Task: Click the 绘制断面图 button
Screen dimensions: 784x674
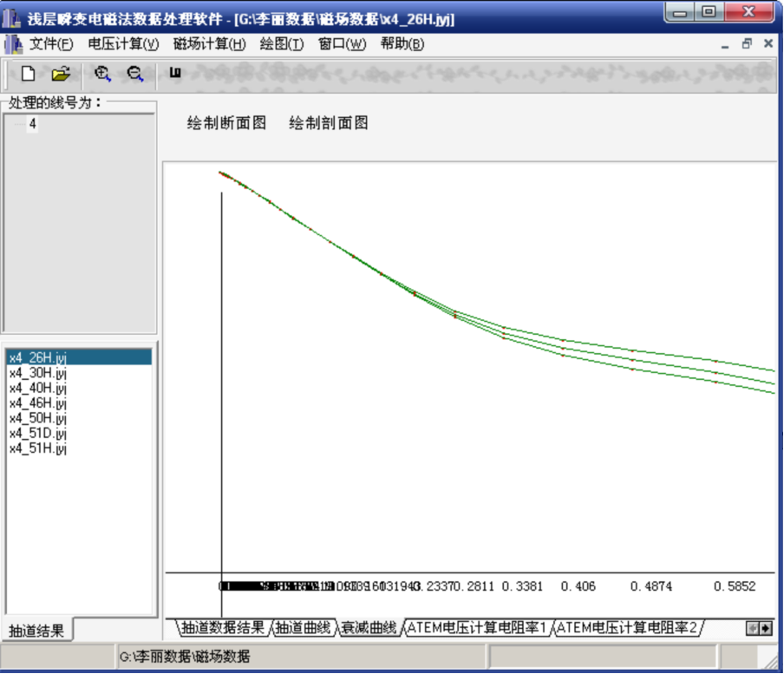Action: (x=226, y=123)
